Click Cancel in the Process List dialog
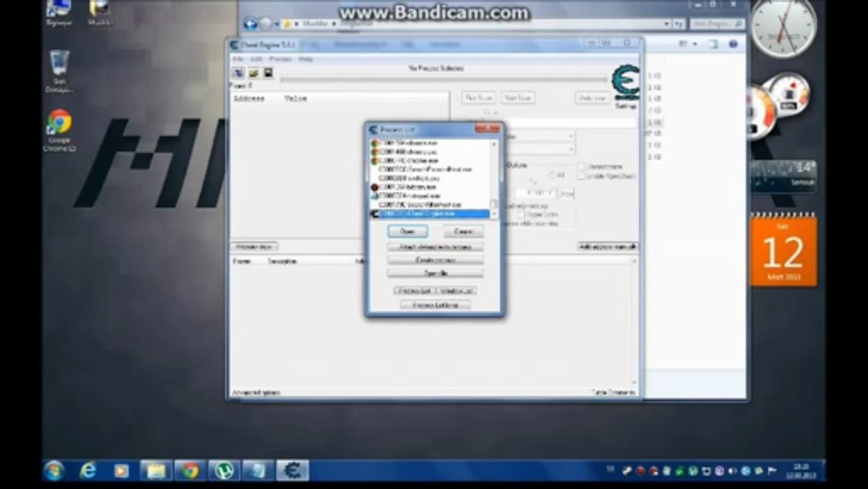Viewport: 868px width, 489px height. click(x=464, y=232)
